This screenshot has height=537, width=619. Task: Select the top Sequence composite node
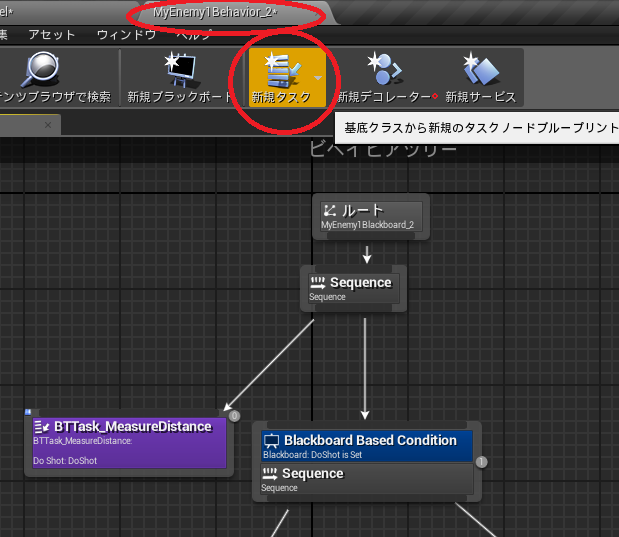tap(354, 288)
